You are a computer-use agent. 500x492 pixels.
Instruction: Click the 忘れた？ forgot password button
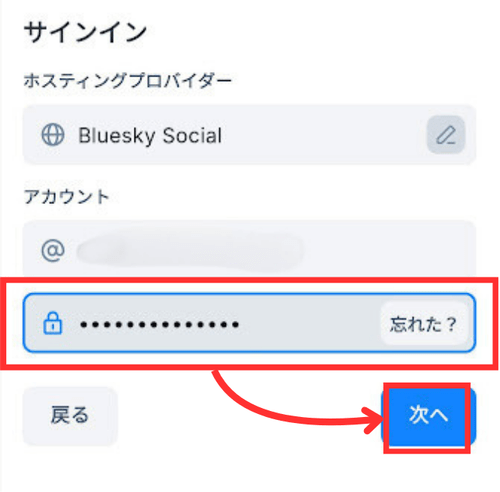pyautogui.click(x=423, y=324)
